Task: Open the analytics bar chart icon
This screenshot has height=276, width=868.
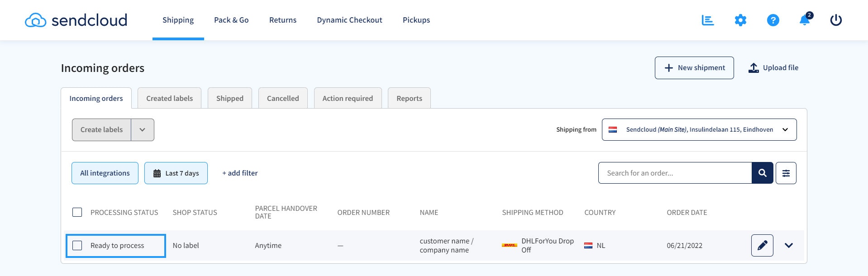Action: click(707, 20)
